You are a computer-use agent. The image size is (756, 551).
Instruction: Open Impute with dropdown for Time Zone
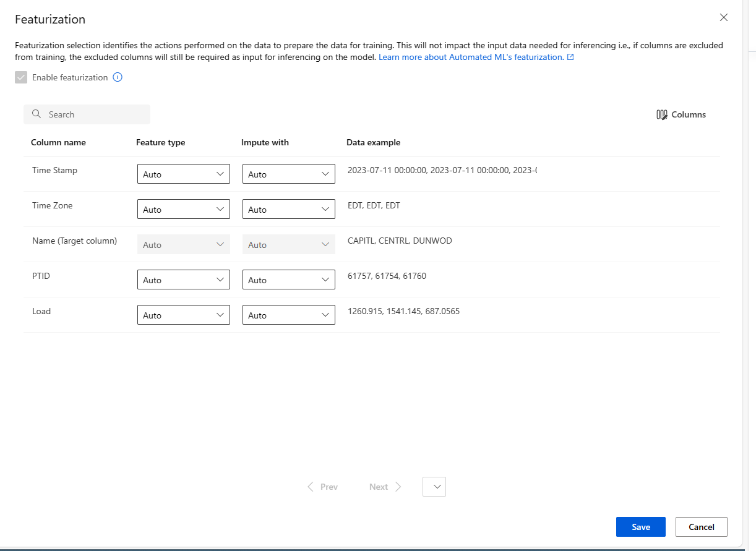[x=289, y=209]
